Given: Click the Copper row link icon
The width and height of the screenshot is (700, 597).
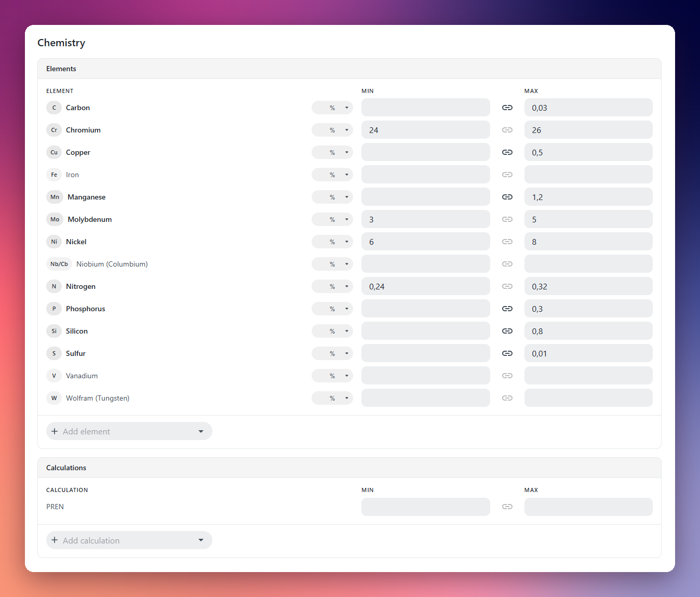Looking at the screenshot, I should [507, 152].
